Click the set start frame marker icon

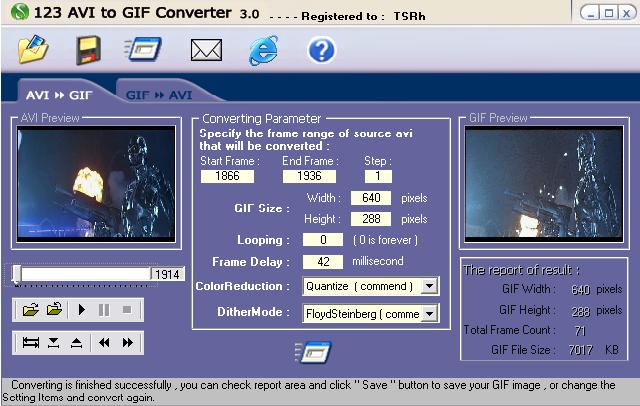pyautogui.click(x=53, y=342)
